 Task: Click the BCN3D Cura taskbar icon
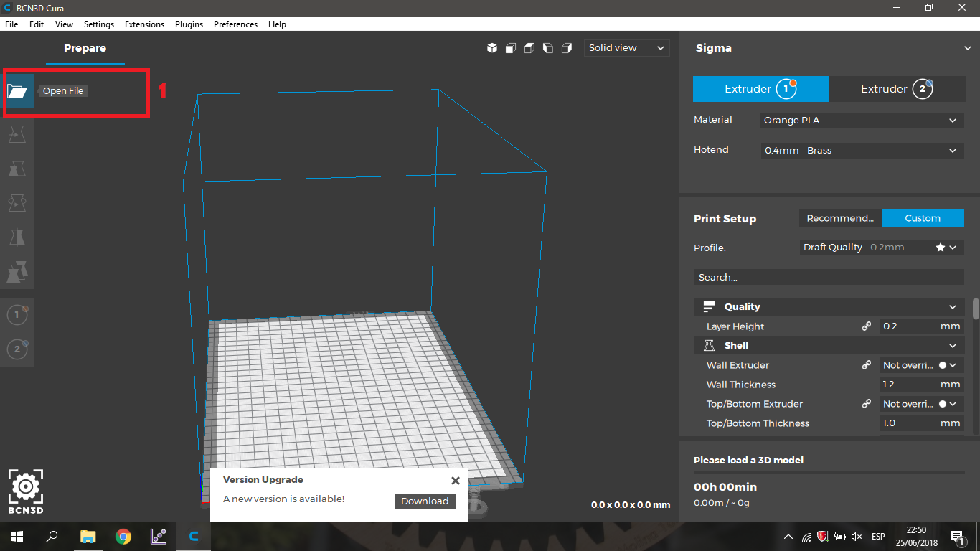pyautogui.click(x=193, y=537)
